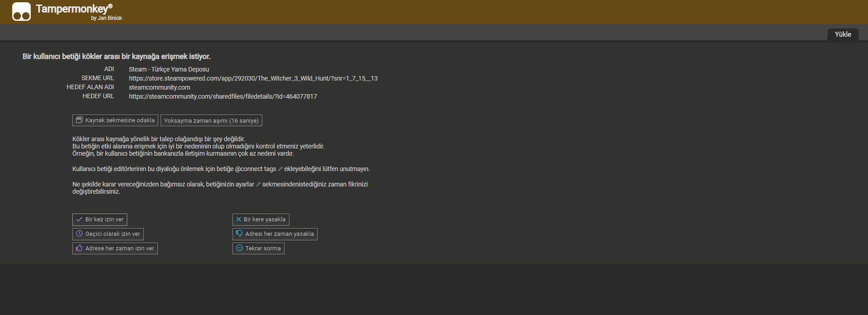Choose 'Tekrar sorma' option
The width and height of the screenshot is (868, 315).
(258, 248)
